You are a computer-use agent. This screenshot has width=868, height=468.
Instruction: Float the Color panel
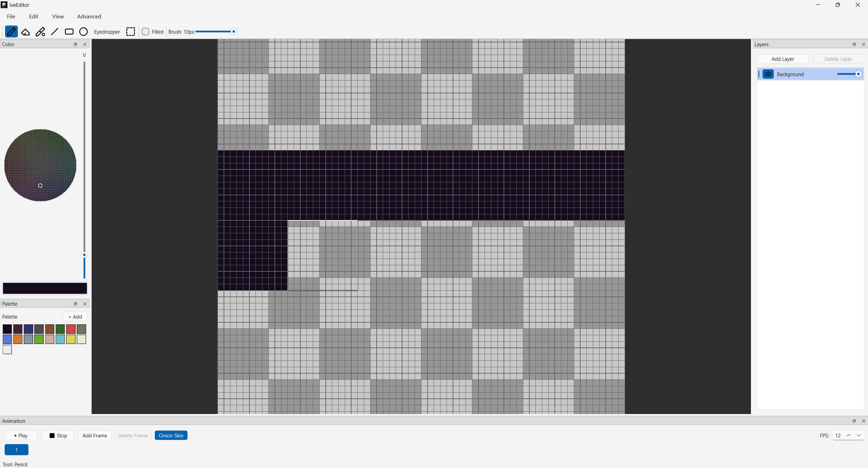coord(75,44)
